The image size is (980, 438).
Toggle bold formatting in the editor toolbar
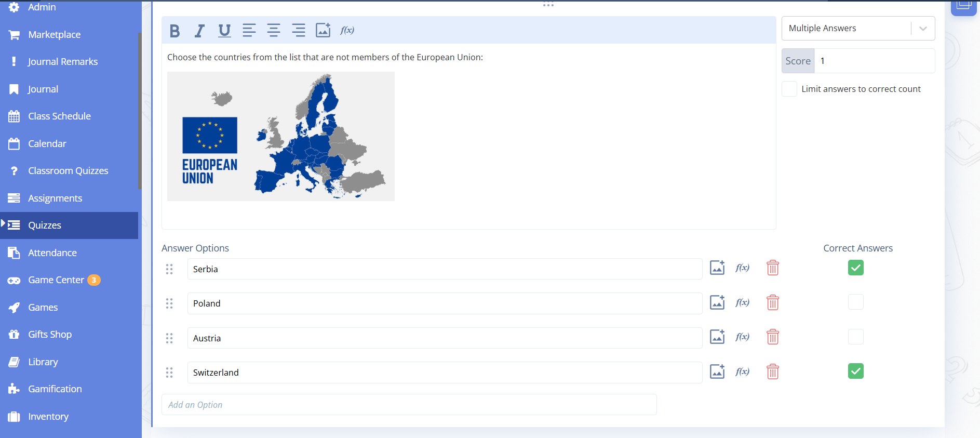175,31
